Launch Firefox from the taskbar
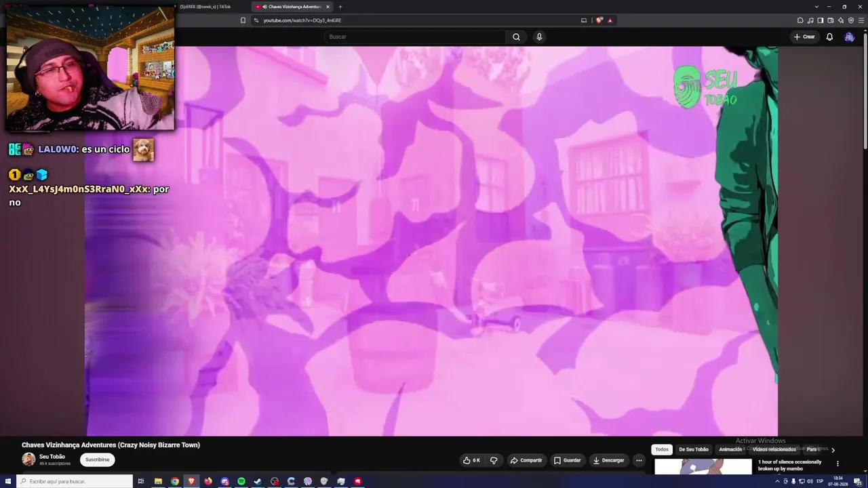 [208, 481]
